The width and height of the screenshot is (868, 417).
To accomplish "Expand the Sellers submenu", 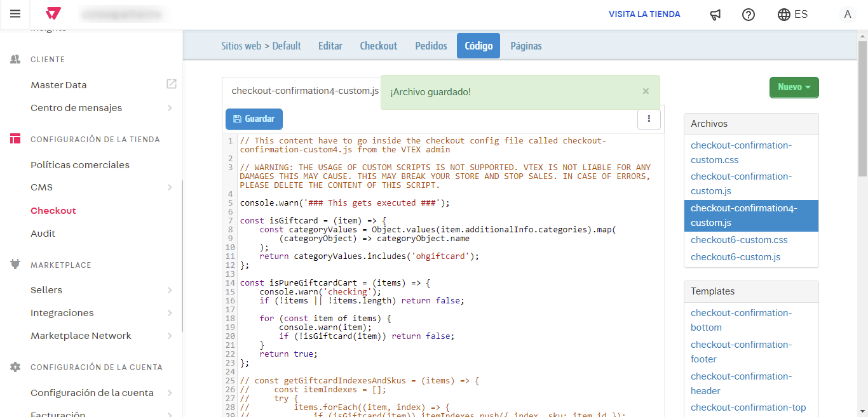I will [170, 290].
